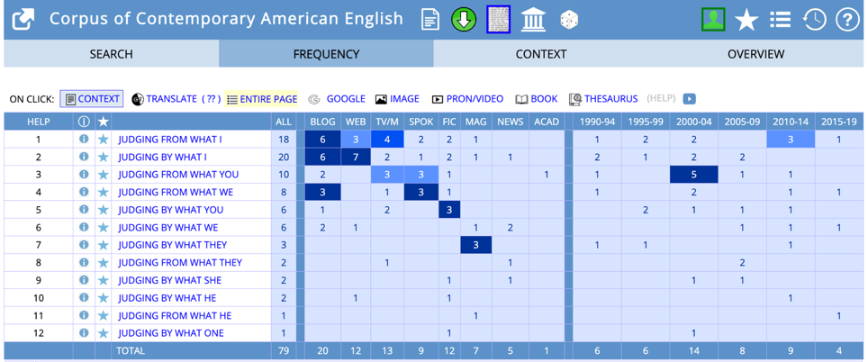Click the BLOG column header

coord(322,122)
